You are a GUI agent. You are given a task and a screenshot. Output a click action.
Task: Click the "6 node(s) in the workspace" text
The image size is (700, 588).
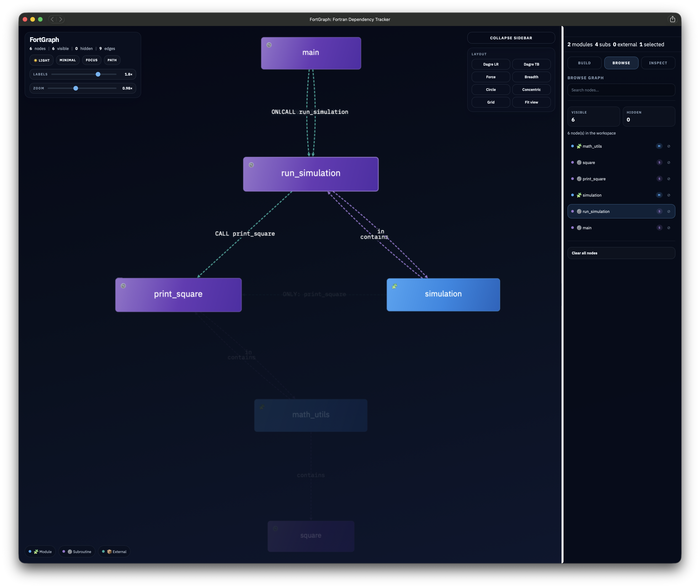tap(592, 133)
